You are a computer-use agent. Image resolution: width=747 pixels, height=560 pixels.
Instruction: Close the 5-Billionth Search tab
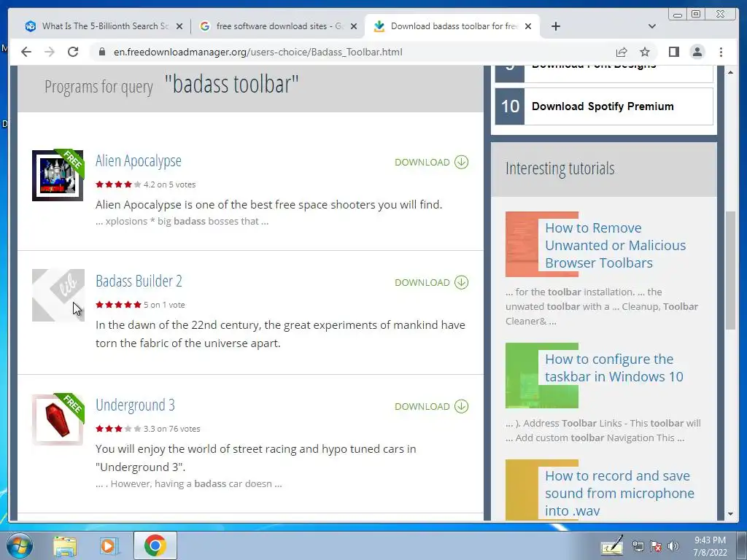coord(179,26)
